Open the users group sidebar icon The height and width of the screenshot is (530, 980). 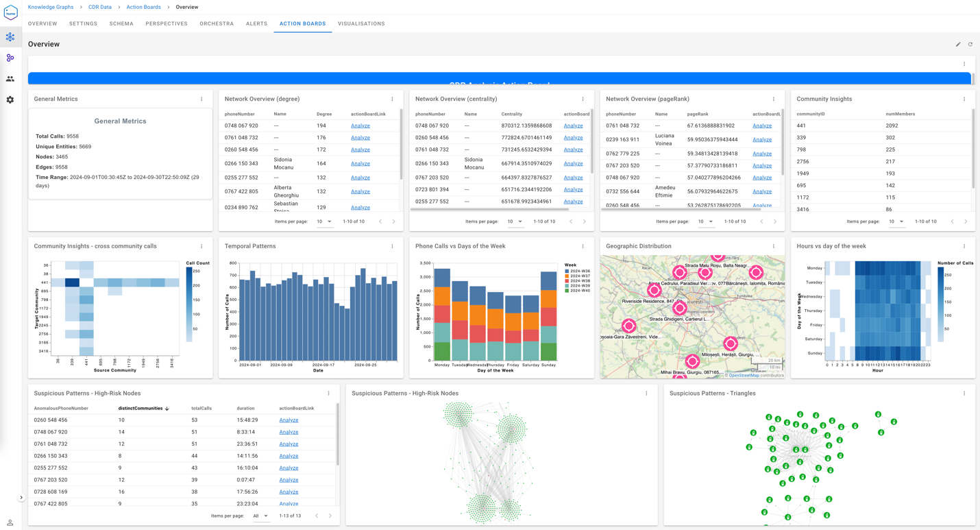(x=10, y=79)
